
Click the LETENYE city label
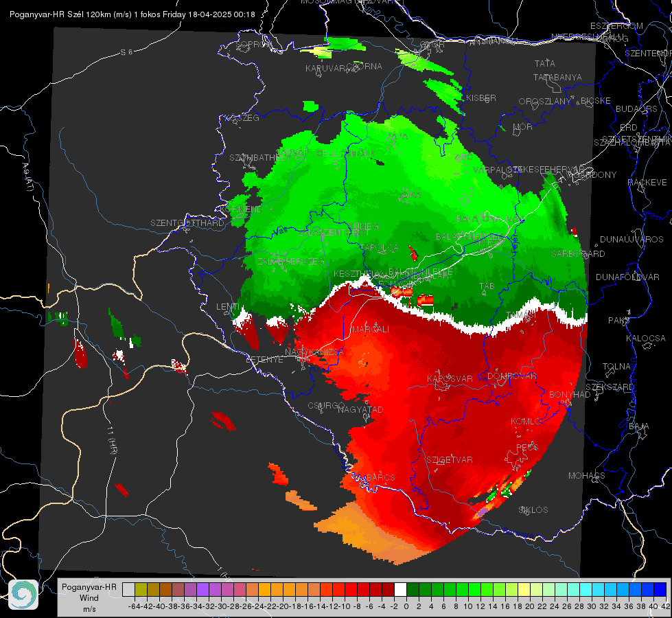264,360
